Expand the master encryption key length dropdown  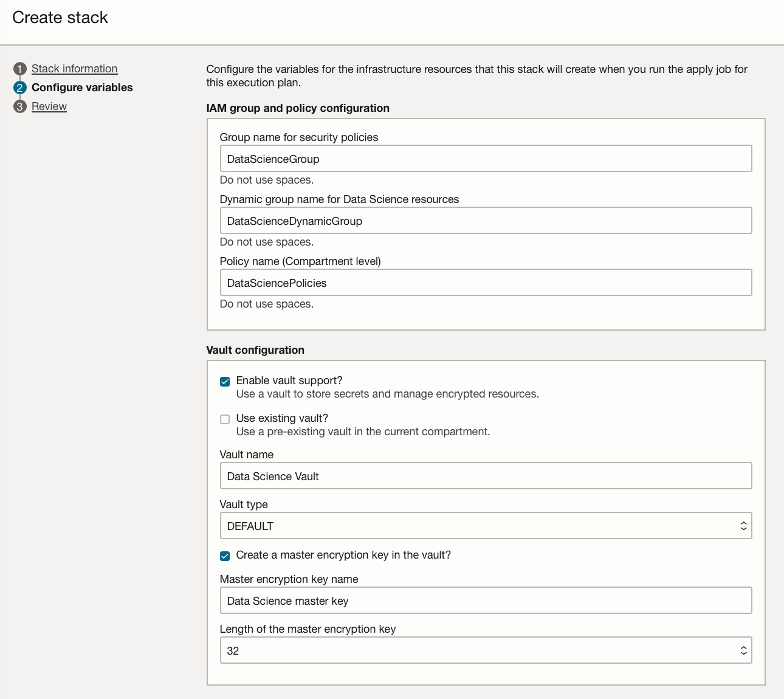click(x=485, y=650)
